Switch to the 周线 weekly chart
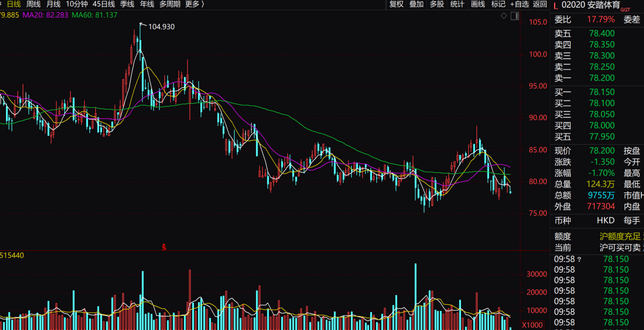644x330 pixels. (x=33, y=4)
